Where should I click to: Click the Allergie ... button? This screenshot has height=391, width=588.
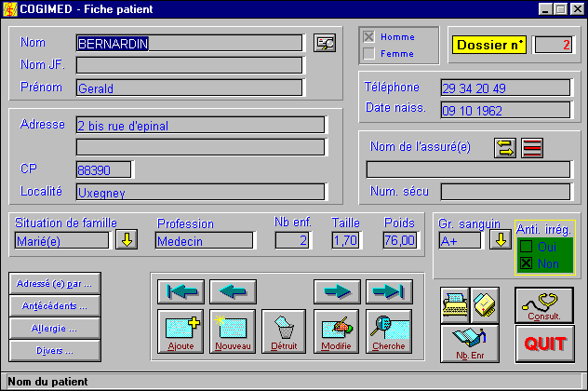55,328
